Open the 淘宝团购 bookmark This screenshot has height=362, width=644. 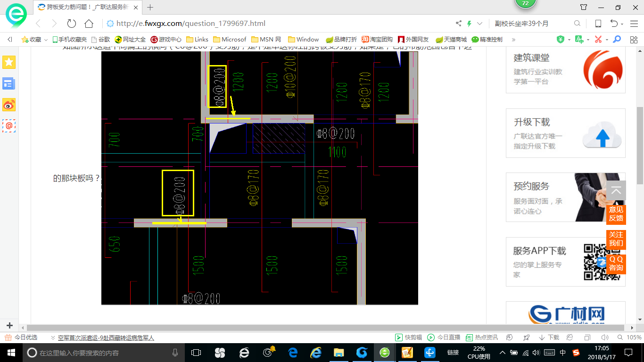tap(377, 40)
